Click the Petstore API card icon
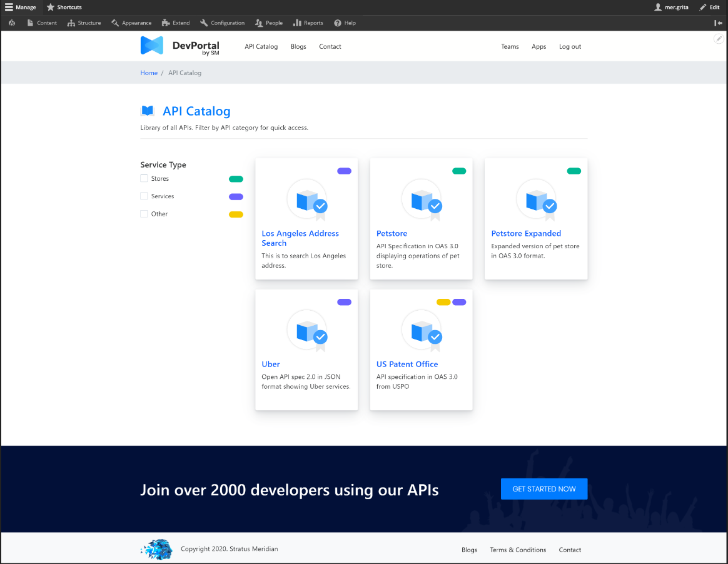This screenshot has width=728, height=564. (x=422, y=199)
